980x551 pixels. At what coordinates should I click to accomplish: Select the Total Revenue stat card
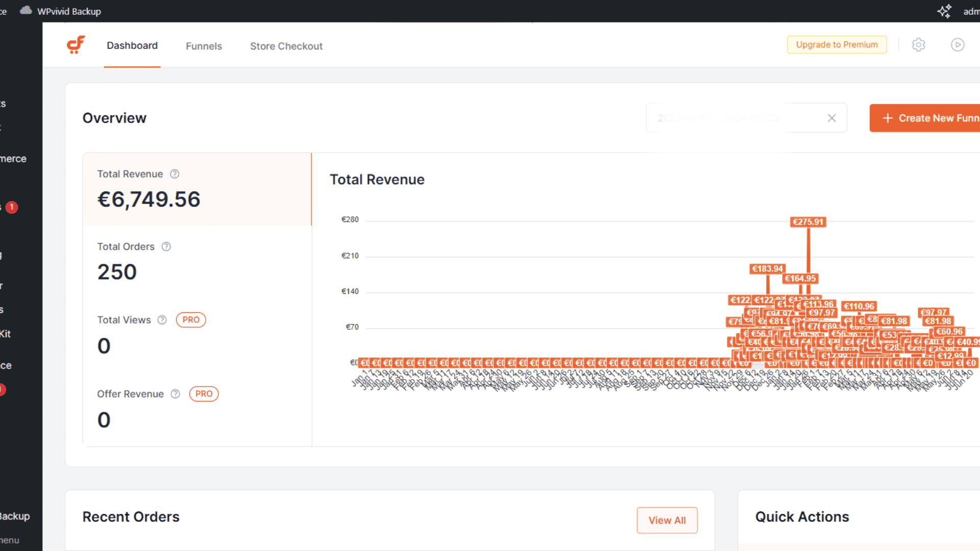[x=197, y=189]
